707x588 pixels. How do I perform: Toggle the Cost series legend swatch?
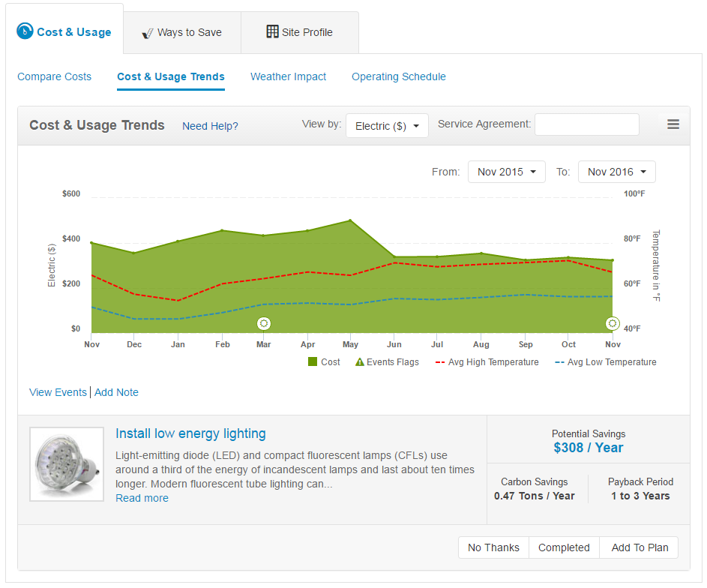[313, 362]
